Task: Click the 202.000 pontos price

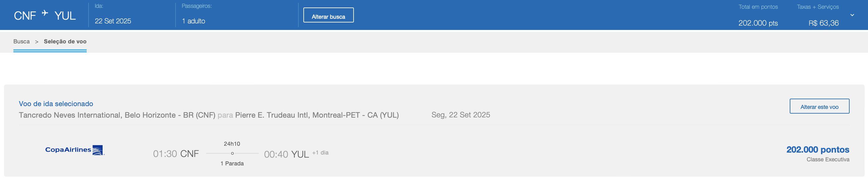Action: [817, 150]
